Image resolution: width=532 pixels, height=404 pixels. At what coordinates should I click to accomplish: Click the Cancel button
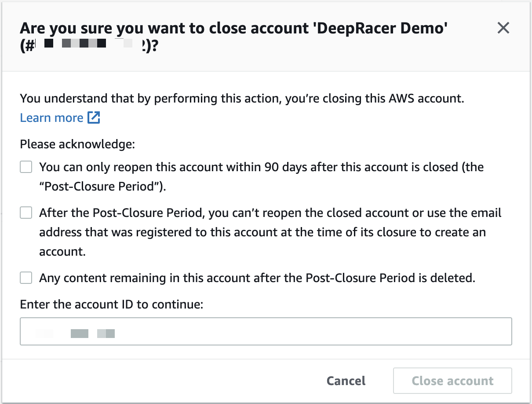tap(346, 381)
